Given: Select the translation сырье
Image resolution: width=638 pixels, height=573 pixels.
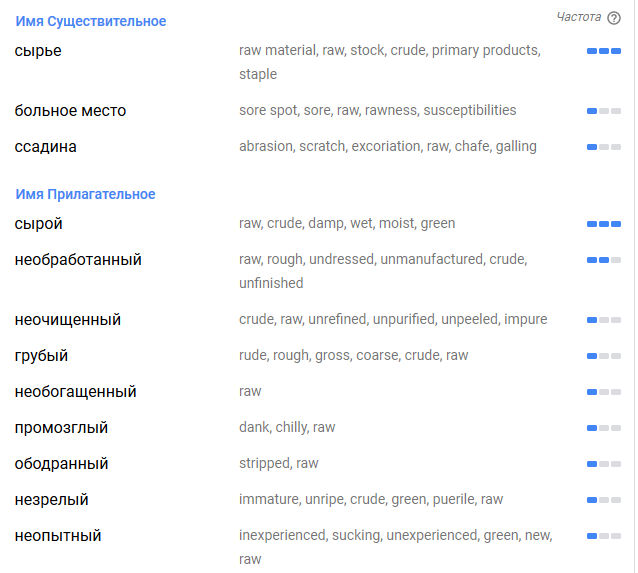Looking at the screenshot, I should (38, 51).
